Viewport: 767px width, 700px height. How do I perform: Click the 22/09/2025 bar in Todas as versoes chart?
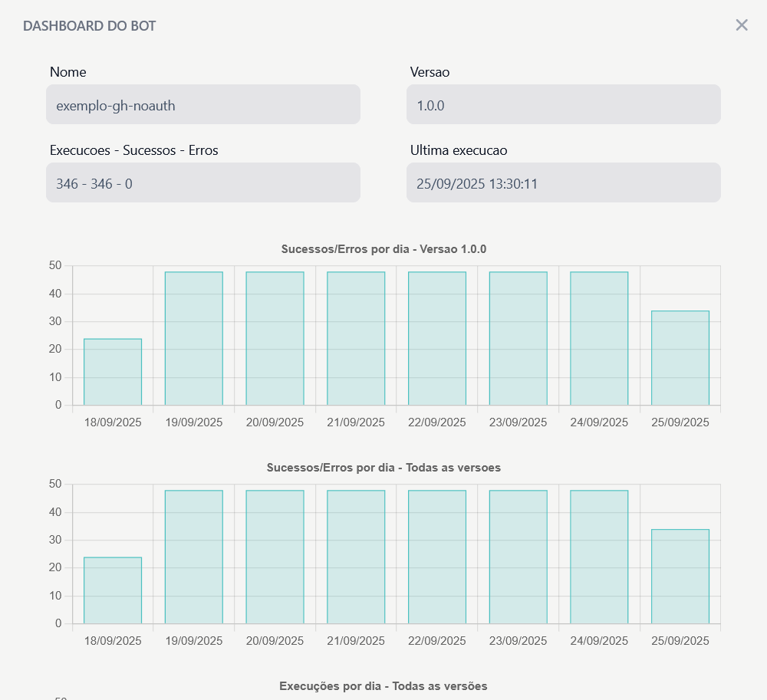tap(436, 557)
